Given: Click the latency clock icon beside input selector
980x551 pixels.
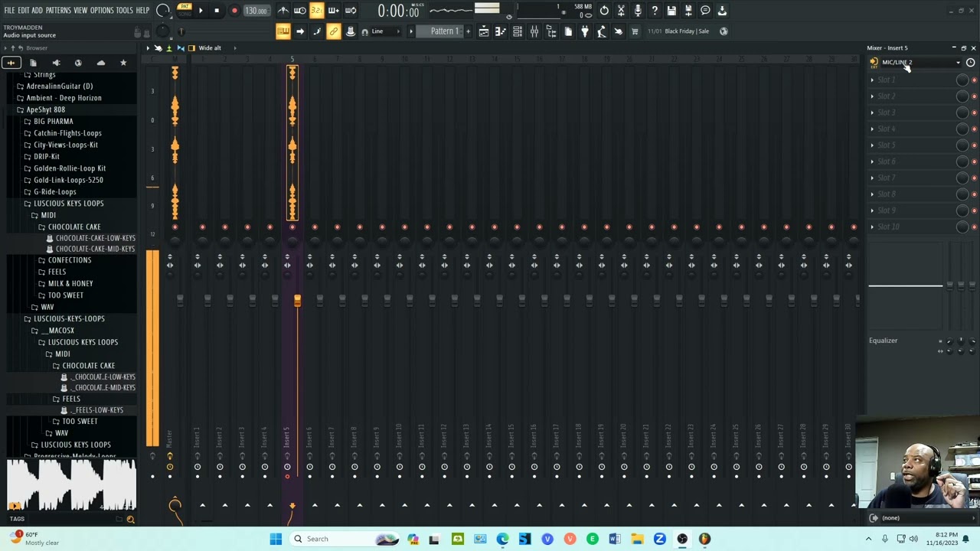Looking at the screenshot, I should (970, 63).
